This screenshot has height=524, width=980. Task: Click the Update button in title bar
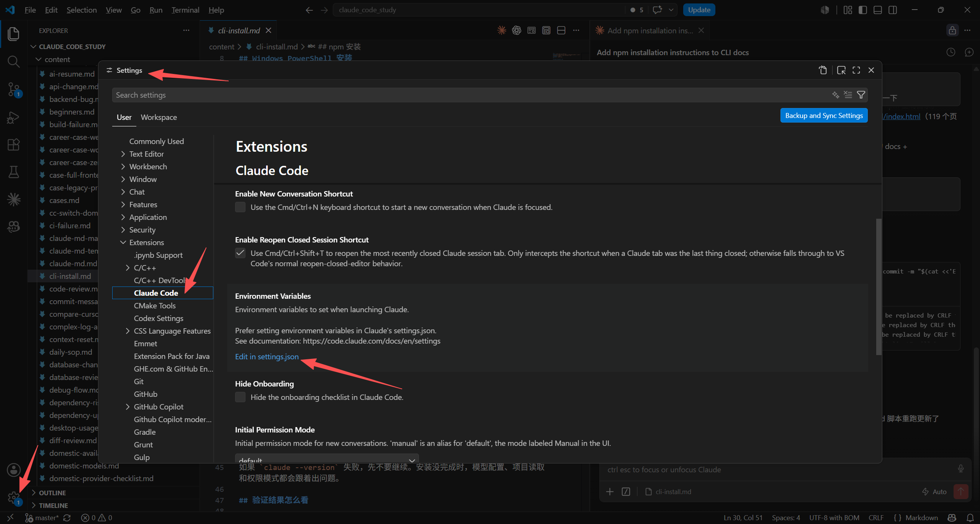tap(699, 10)
